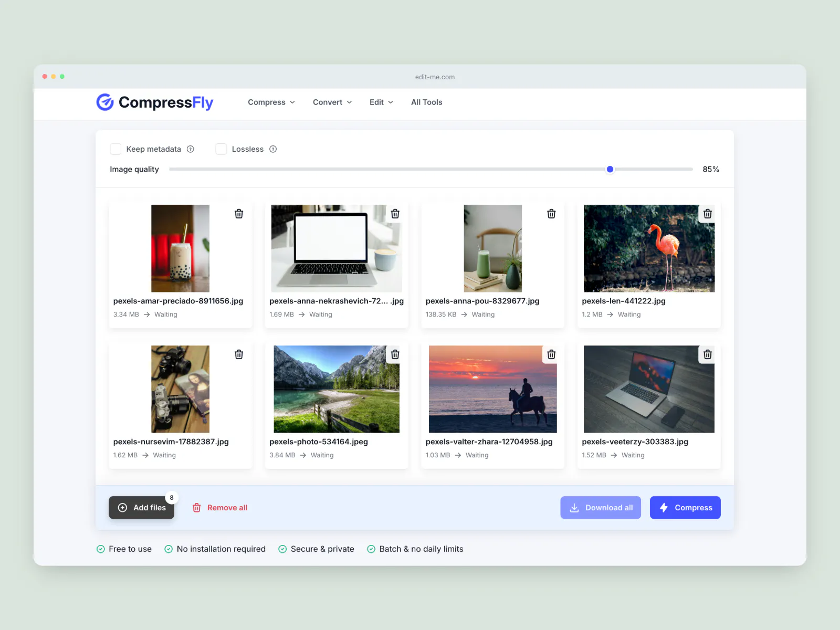Image resolution: width=840 pixels, height=630 pixels.
Task: Click the Add files button
Action: pyautogui.click(x=142, y=508)
